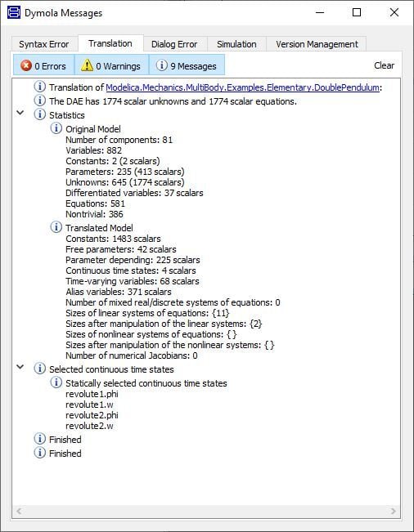Collapse the Statistics section chevron
This screenshot has width=414, height=532.
pos(20,113)
